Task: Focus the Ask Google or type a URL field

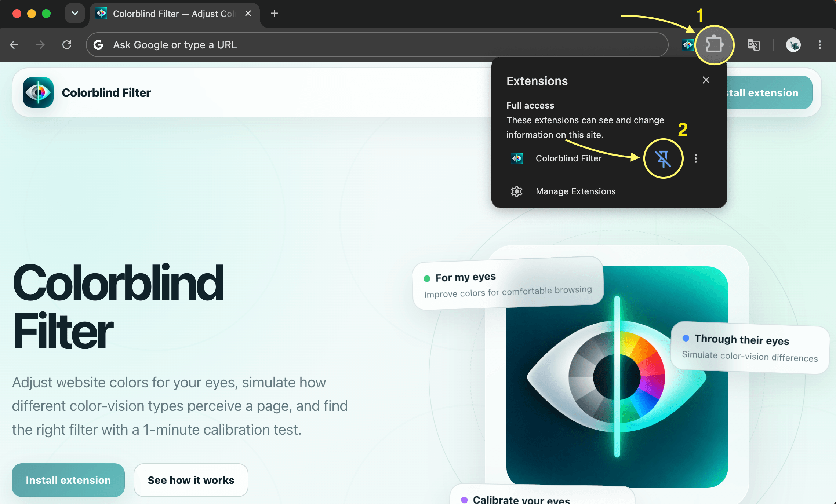Action: pyautogui.click(x=377, y=45)
